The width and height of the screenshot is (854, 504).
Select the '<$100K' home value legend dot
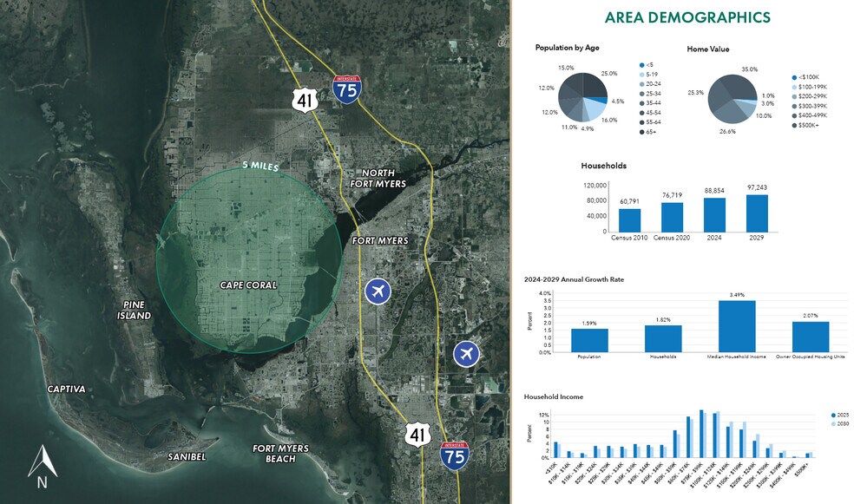click(x=794, y=77)
